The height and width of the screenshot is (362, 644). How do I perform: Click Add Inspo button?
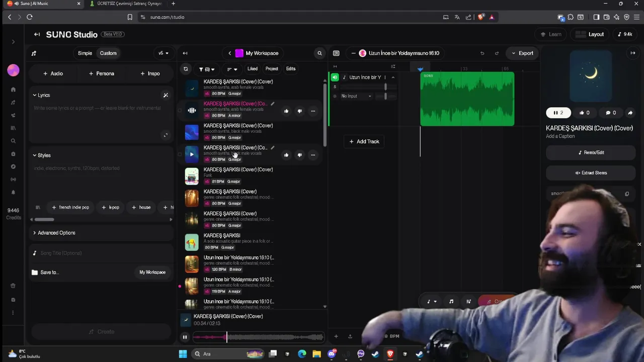click(x=150, y=73)
